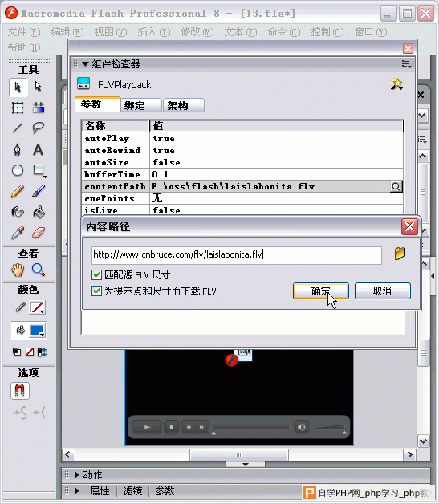Expand the 属性 panel
The image size is (439, 504).
[x=77, y=491]
